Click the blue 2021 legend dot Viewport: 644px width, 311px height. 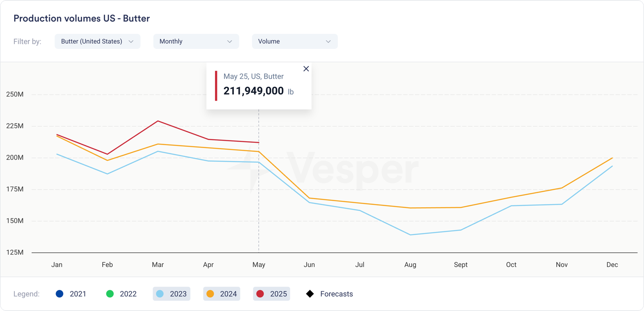coord(60,294)
